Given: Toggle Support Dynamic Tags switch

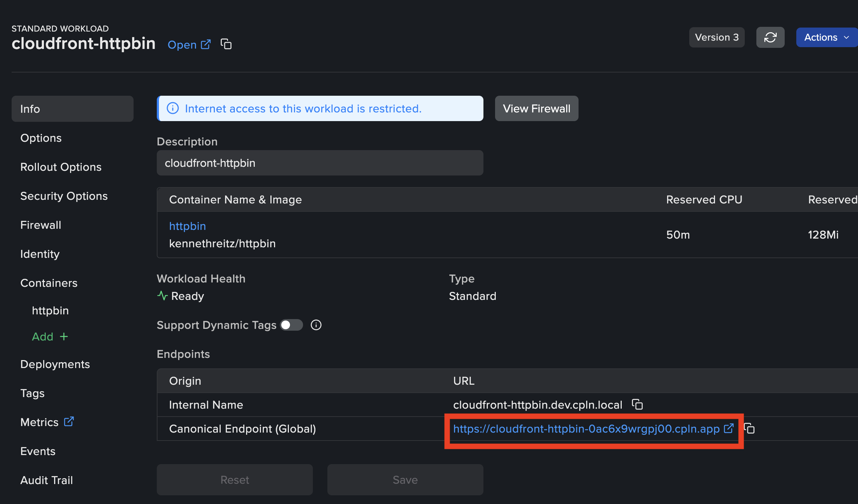Looking at the screenshot, I should click(x=291, y=325).
